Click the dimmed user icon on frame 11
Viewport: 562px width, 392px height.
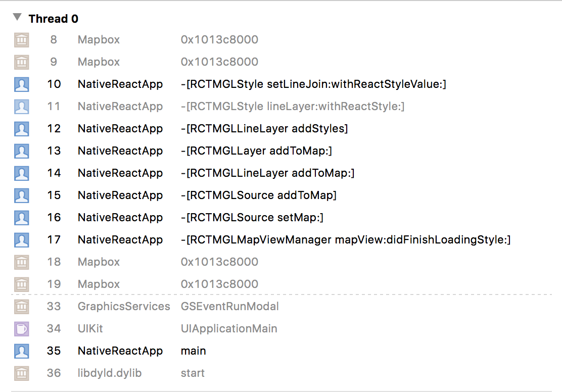(21, 106)
